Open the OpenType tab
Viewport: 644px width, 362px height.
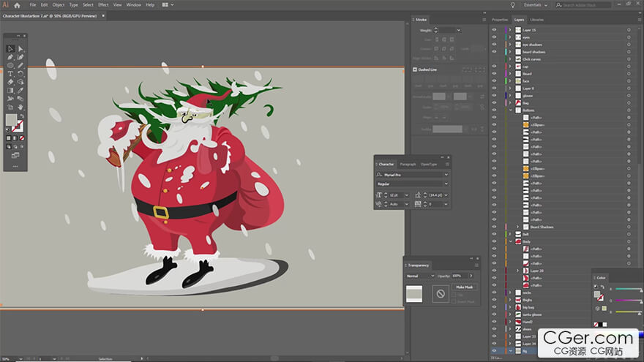point(429,164)
